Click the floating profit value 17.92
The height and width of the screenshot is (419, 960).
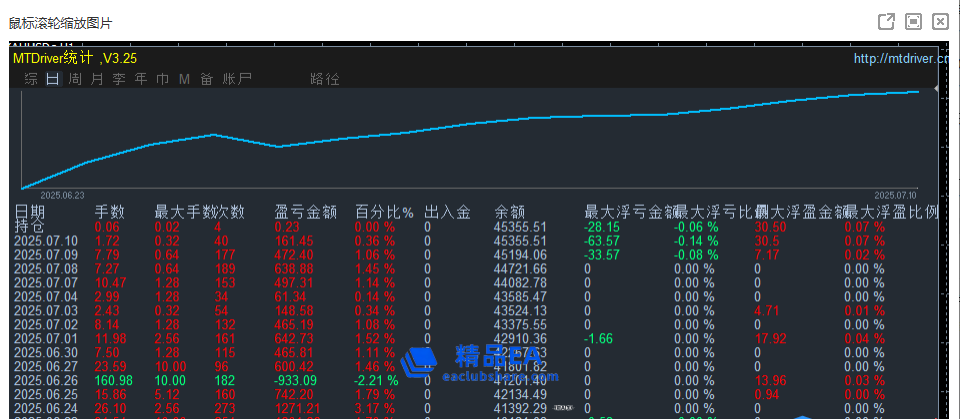[x=770, y=339]
